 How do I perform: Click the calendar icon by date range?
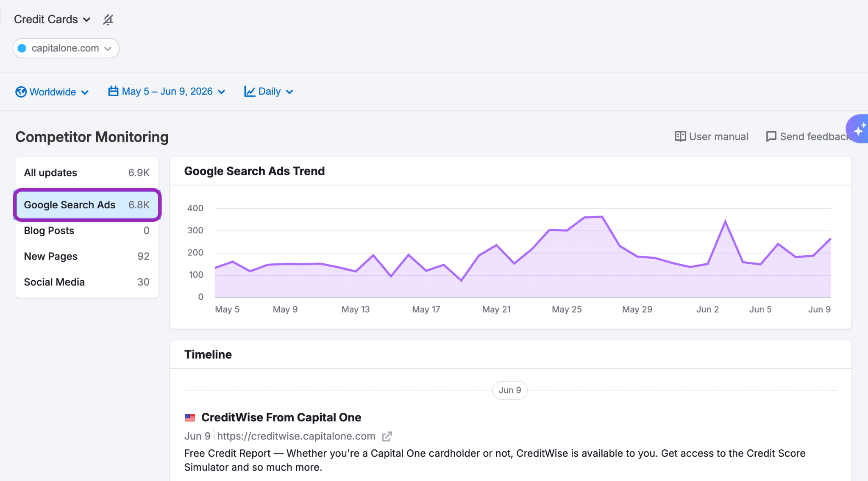[x=113, y=91]
